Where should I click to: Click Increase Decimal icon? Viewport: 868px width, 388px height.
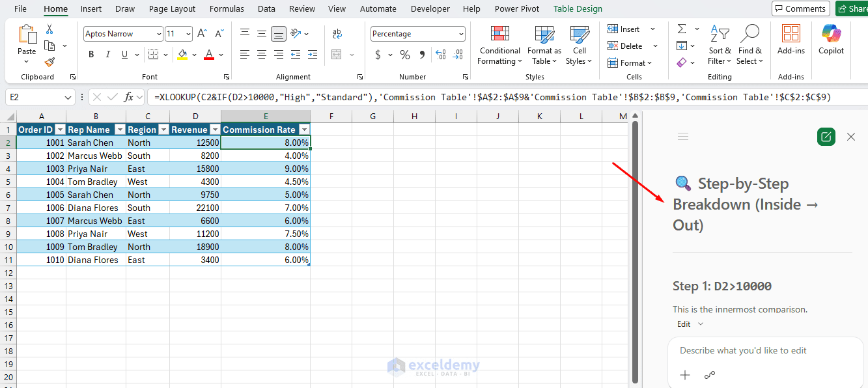[441, 55]
